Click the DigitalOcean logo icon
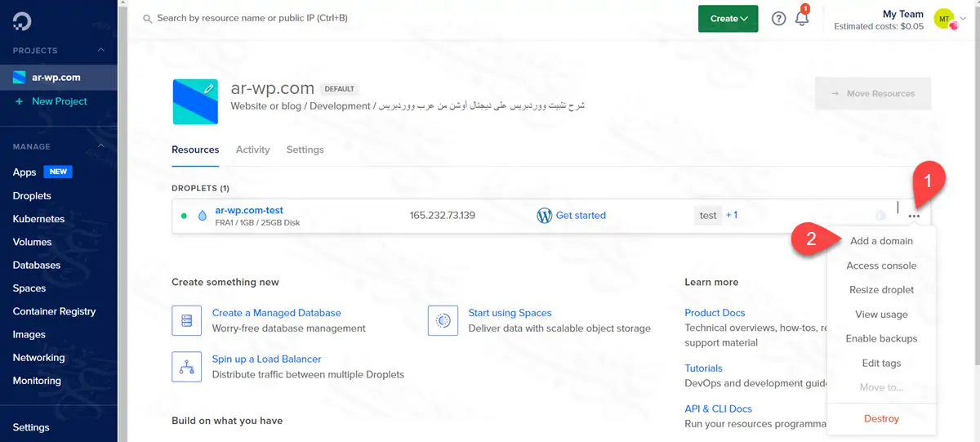The image size is (980, 442). click(x=22, y=21)
